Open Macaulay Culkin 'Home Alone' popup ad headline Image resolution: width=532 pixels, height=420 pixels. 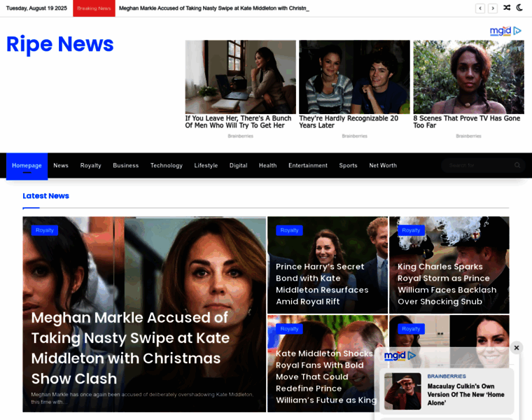[465, 395]
